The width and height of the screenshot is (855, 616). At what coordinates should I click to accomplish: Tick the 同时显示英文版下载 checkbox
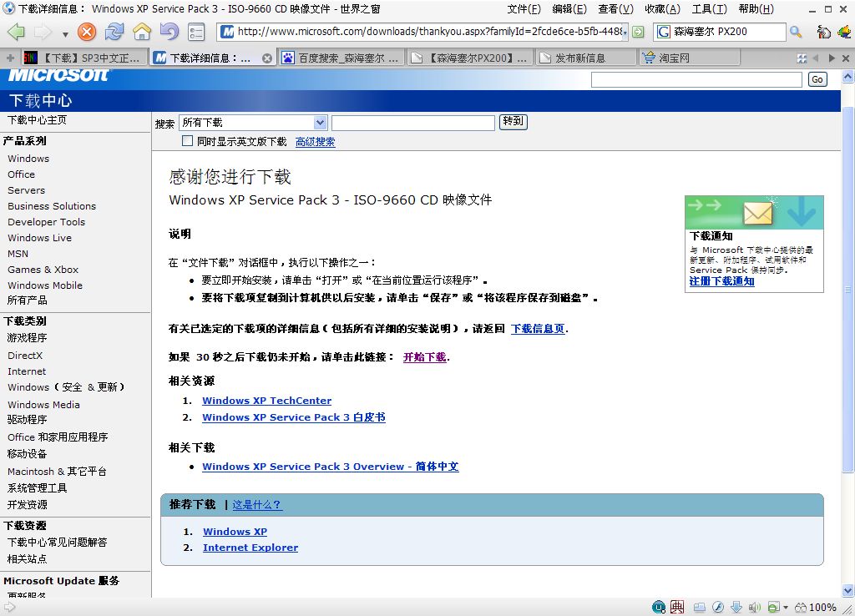187,140
